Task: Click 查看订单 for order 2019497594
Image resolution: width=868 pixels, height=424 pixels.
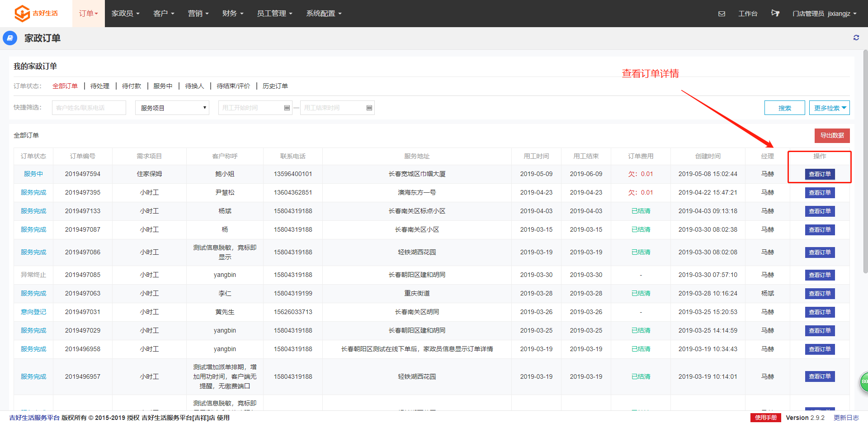Action: click(x=820, y=174)
